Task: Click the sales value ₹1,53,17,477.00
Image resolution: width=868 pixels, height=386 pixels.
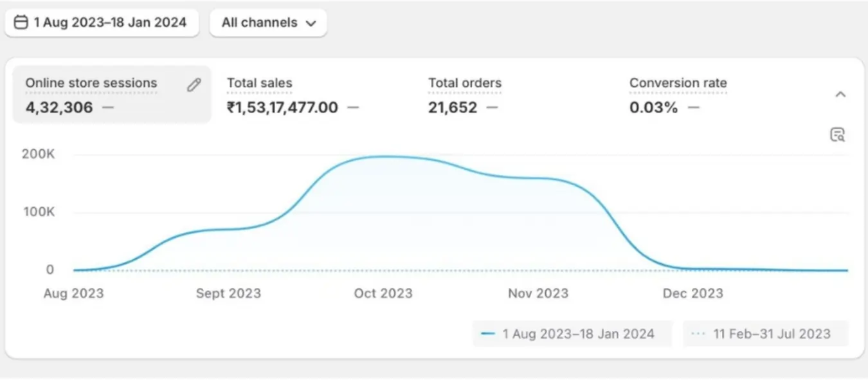Action: click(x=282, y=107)
